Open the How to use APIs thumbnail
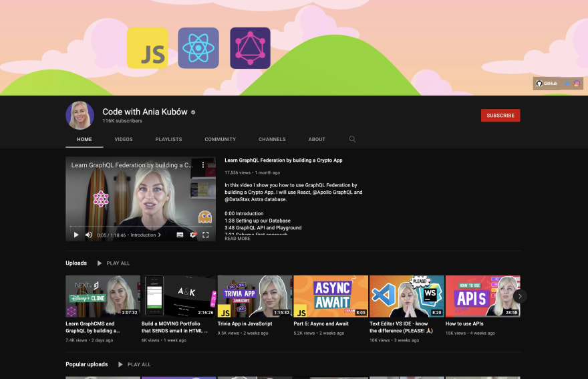 coord(482,296)
